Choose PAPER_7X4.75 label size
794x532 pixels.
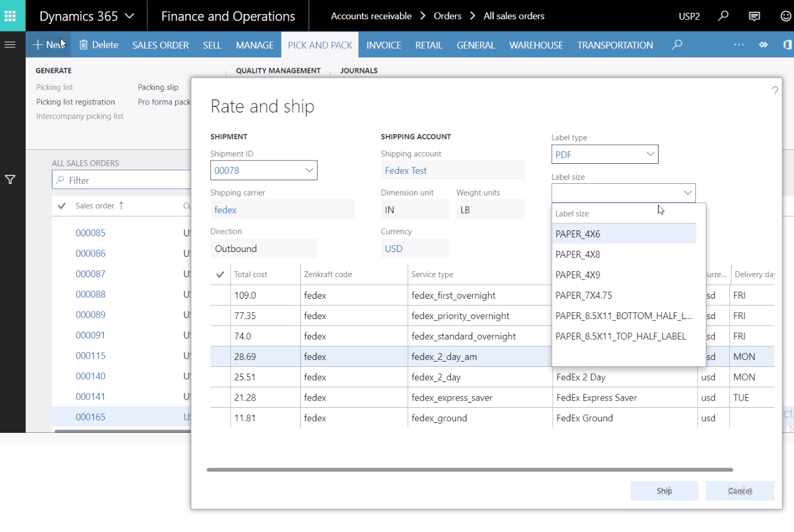(624, 295)
